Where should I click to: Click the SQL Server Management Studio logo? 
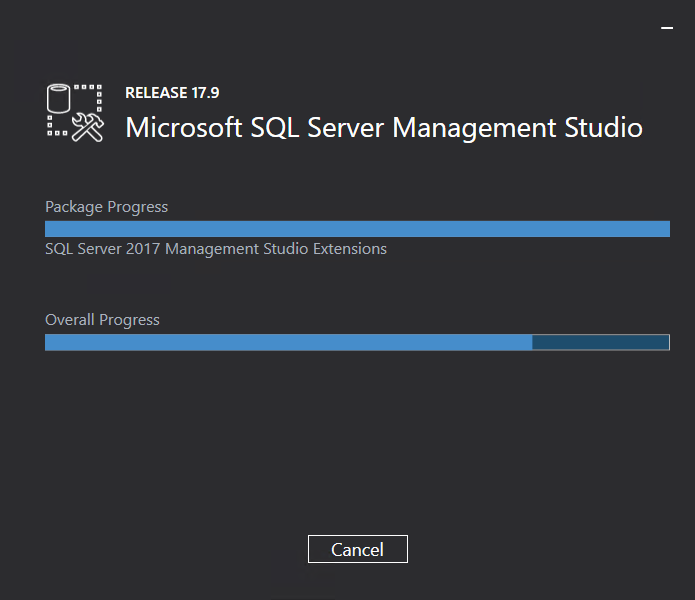click(x=75, y=112)
